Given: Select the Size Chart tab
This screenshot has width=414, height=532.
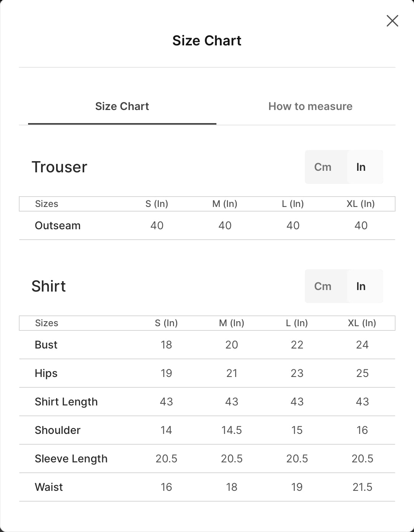Looking at the screenshot, I should pyautogui.click(x=122, y=106).
